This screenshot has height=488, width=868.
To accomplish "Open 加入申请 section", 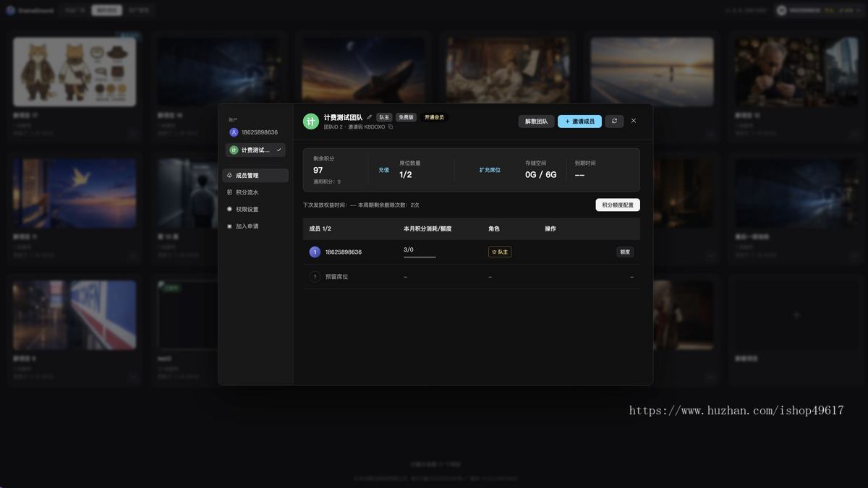I will [x=255, y=226].
